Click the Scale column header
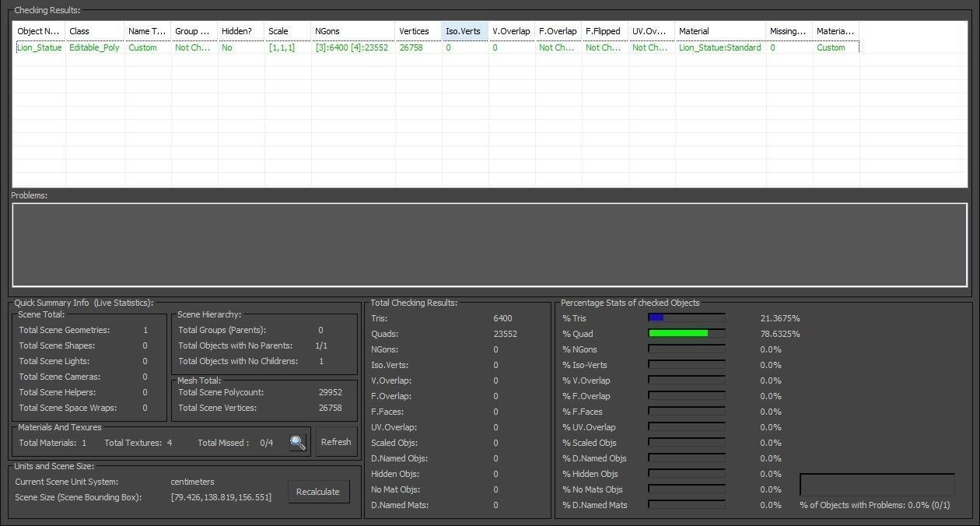980x526 pixels. coord(288,31)
